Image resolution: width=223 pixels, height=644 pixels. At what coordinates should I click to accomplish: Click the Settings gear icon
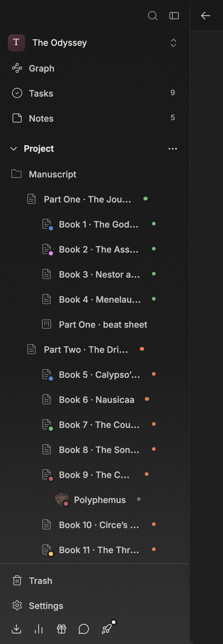click(x=17, y=605)
